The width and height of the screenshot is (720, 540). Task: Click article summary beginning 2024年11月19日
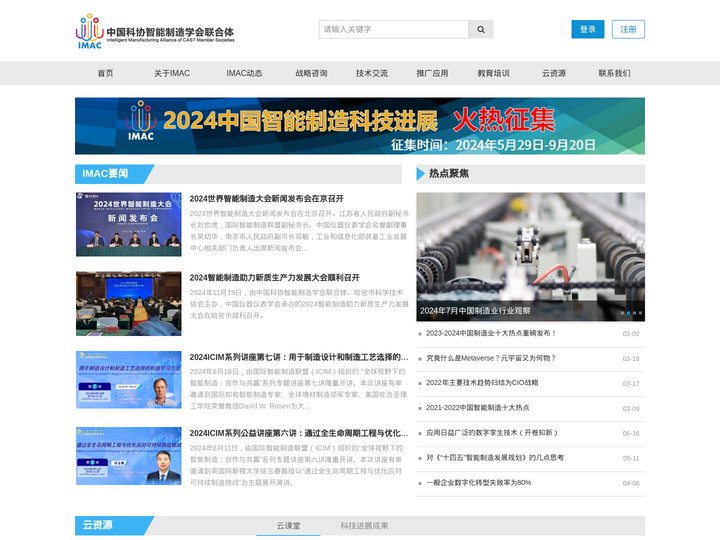[299, 304]
